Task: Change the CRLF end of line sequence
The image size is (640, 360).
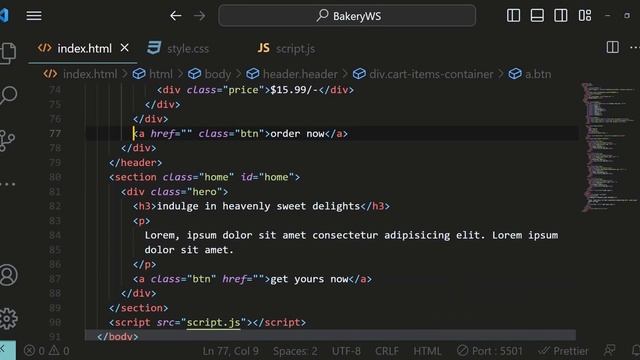Action: click(387, 351)
